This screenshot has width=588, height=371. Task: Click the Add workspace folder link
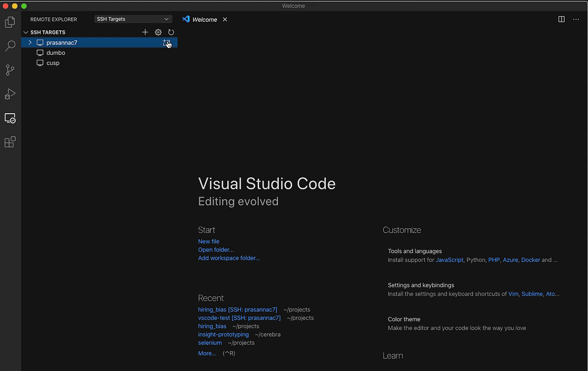point(229,258)
